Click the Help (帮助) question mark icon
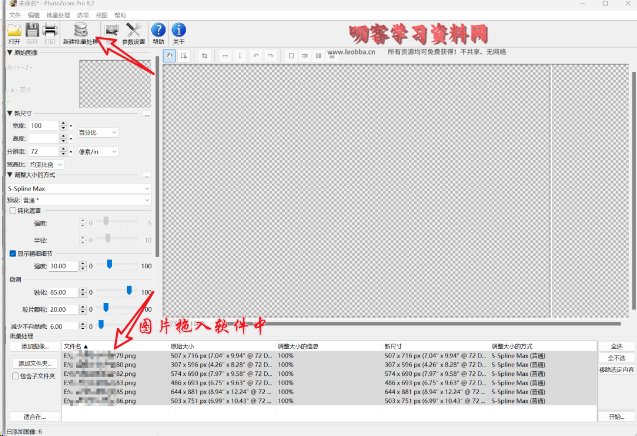Image resolution: width=637 pixels, height=436 pixels. pyautogui.click(x=158, y=32)
